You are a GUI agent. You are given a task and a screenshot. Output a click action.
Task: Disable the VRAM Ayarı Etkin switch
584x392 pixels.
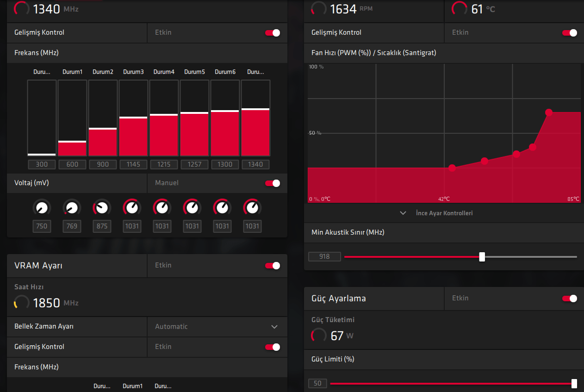point(273,265)
